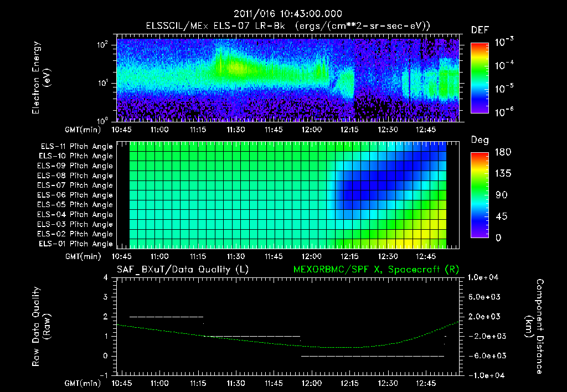567x392 pixels.
Task: Click the 10^-6 tick on DEF scale
Action: (x=504, y=112)
